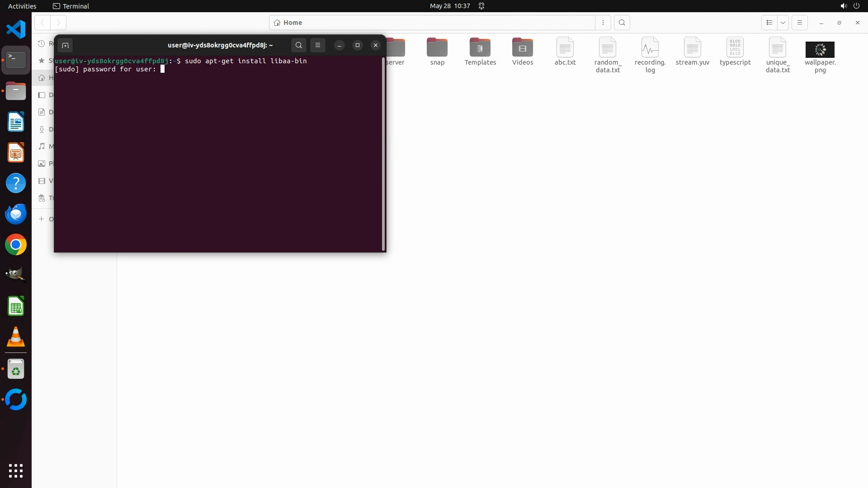Expand the view options dropdown arrow
The image size is (868, 488).
point(783,23)
